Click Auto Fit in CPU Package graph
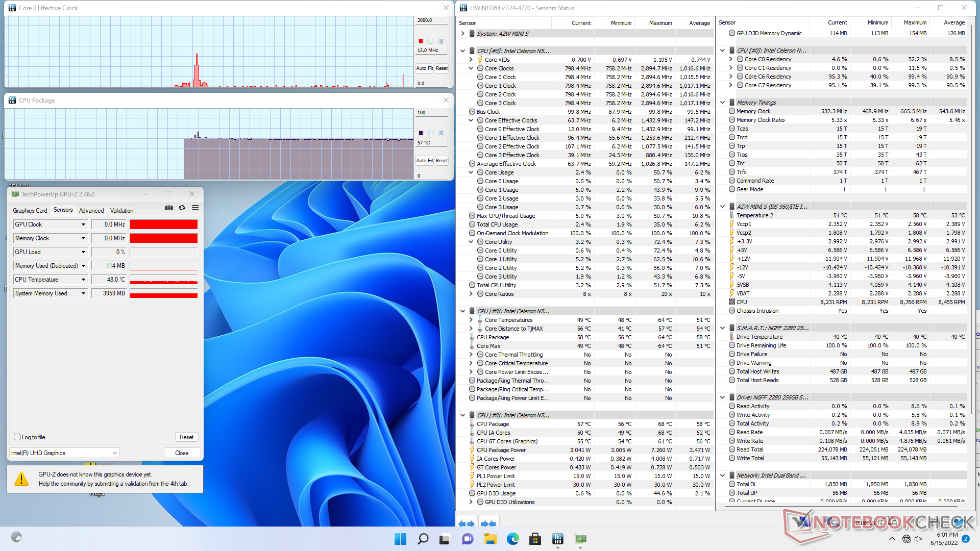The width and height of the screenshot is (980, 551). point(424,161)
